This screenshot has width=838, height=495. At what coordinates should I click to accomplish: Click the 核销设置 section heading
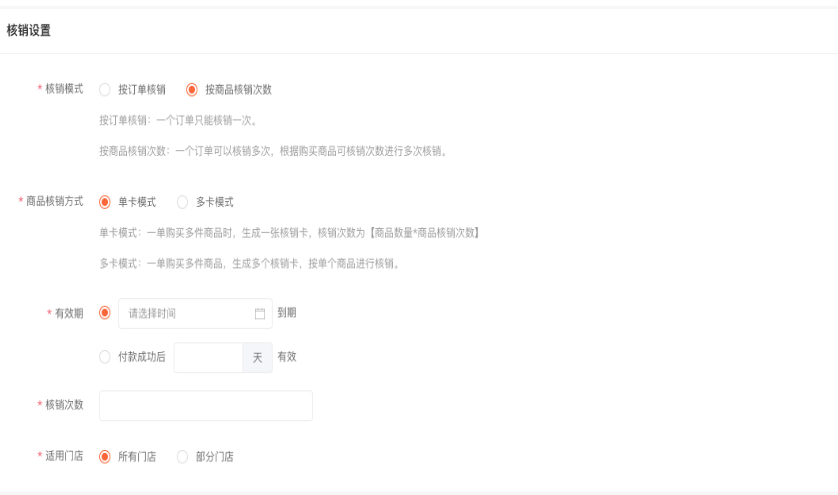point(29,30)
